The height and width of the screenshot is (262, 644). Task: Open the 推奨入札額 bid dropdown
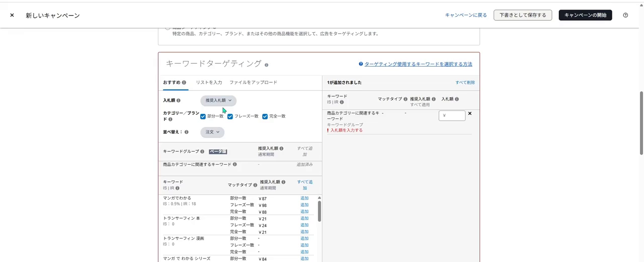218,101
